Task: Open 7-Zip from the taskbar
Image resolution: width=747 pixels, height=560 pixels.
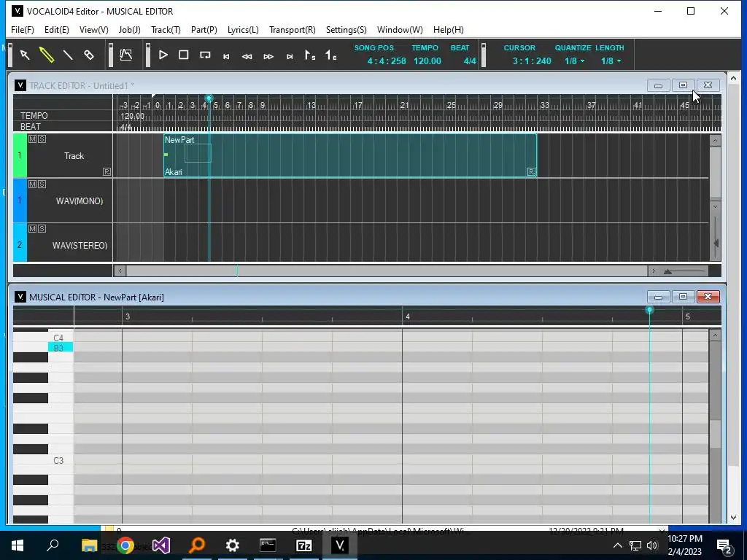Action: [304, 545]
